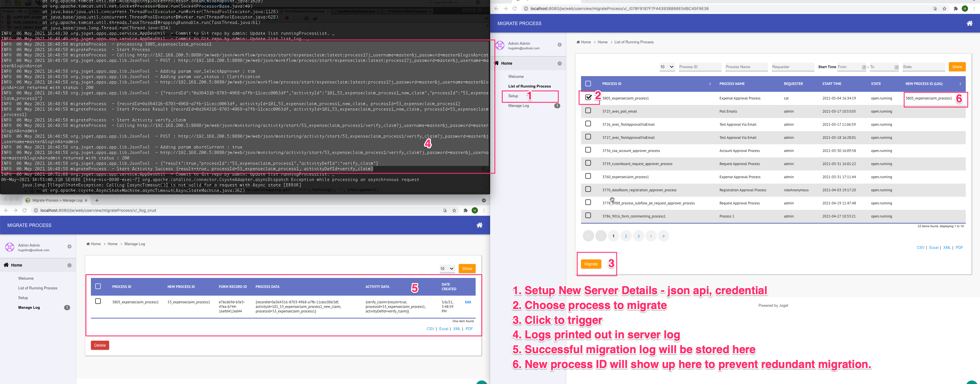Screen dimensions: 980x384
Task: Select the Manage Log table row checkbox
Action: (x=98, y=301)
